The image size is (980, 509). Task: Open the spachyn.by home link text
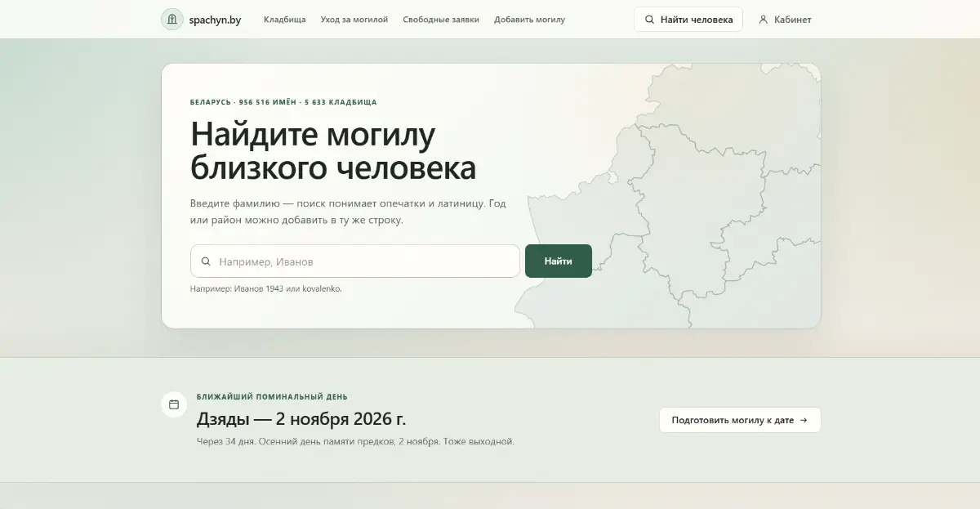pyautogui.click(x=215, y=19)
